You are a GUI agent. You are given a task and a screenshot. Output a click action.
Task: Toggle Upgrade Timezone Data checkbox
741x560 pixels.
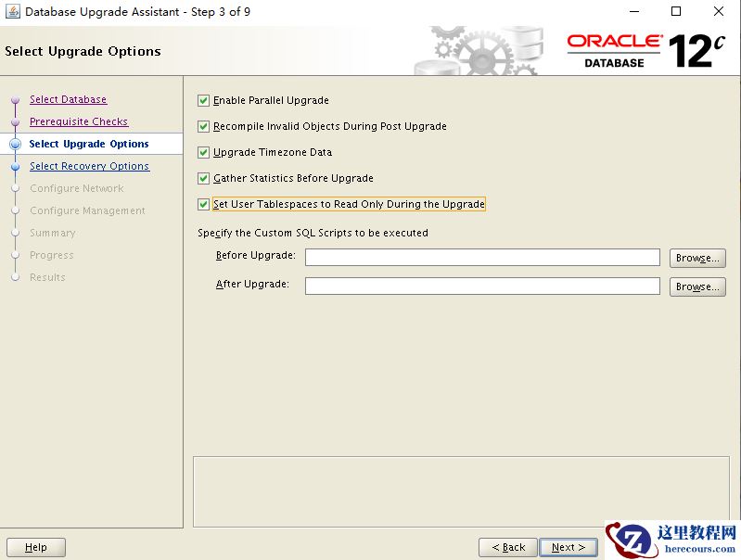coord(203,153)
